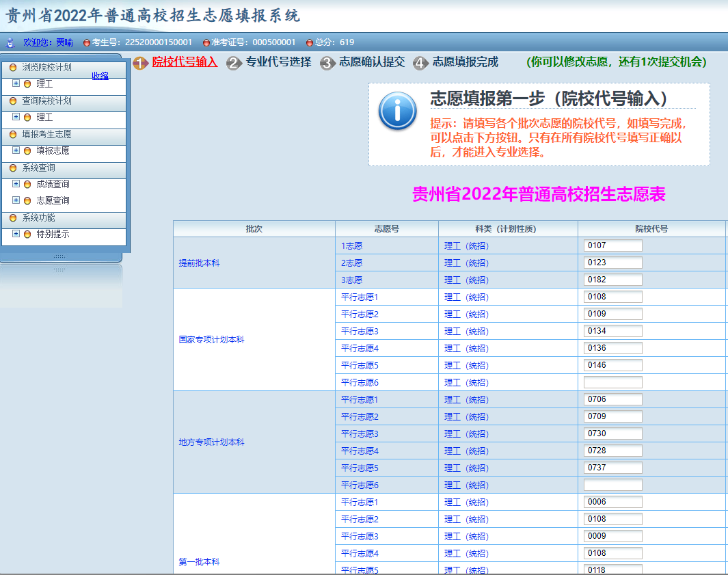Click the 收缩 collapse link
Screen dimensions: 728x575
[x=100, y=76]
